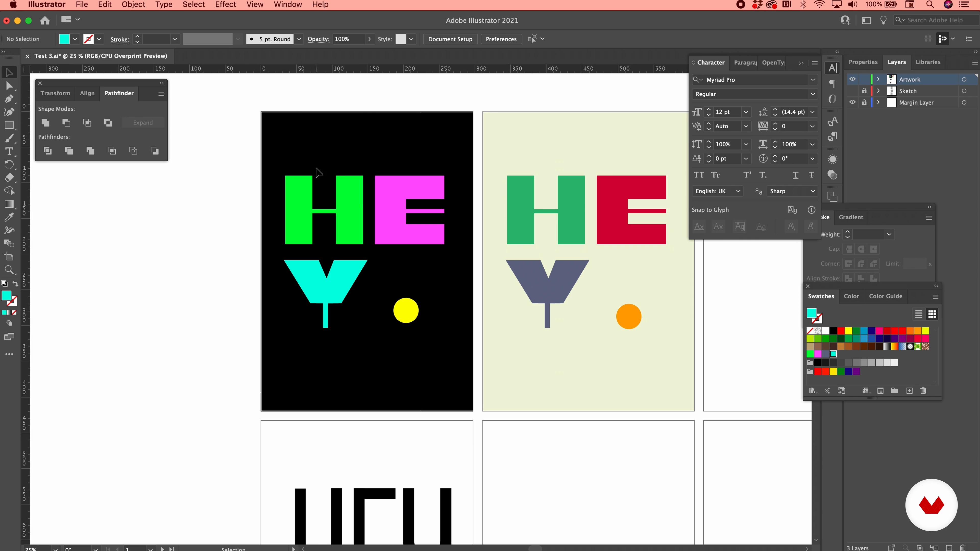
Task: Open the Paragraph tab in Character panel
Action: pos(745,62)
